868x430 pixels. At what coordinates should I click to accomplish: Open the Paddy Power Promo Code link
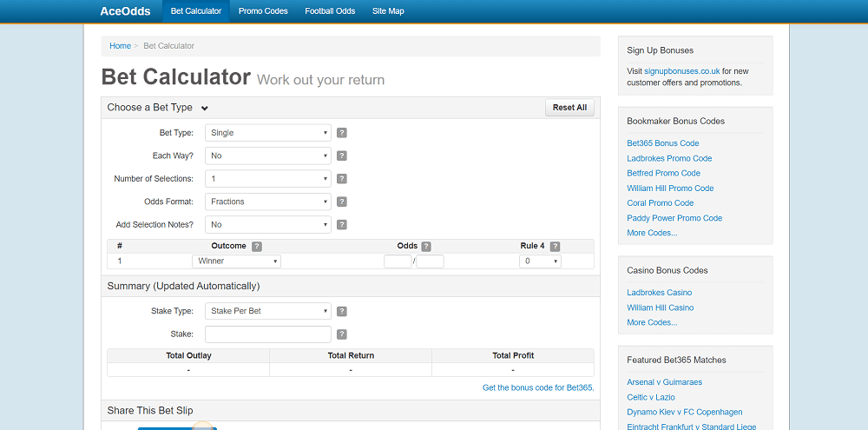[674, 218]
